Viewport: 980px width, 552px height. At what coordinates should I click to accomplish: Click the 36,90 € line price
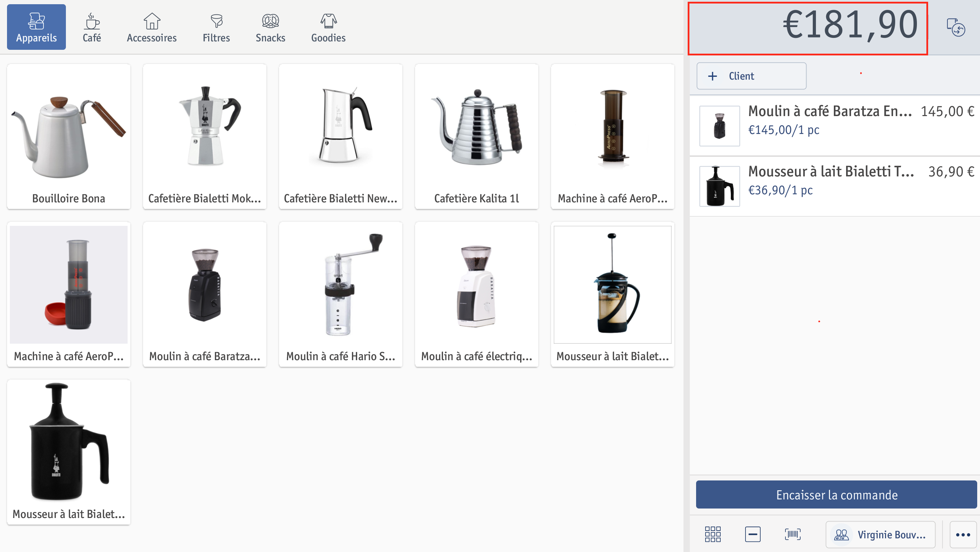click(951, 172)
